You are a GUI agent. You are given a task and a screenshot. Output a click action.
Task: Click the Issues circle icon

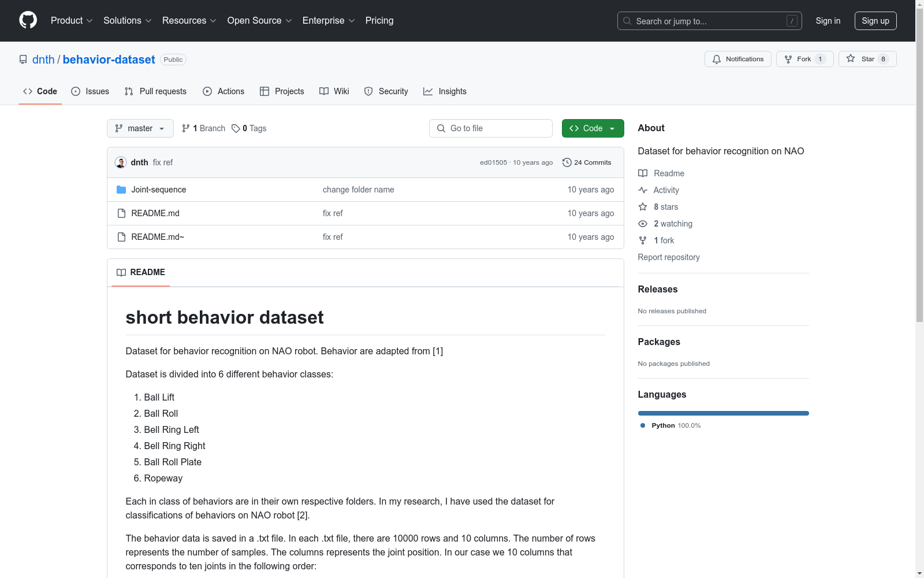[x=76, y=91]
